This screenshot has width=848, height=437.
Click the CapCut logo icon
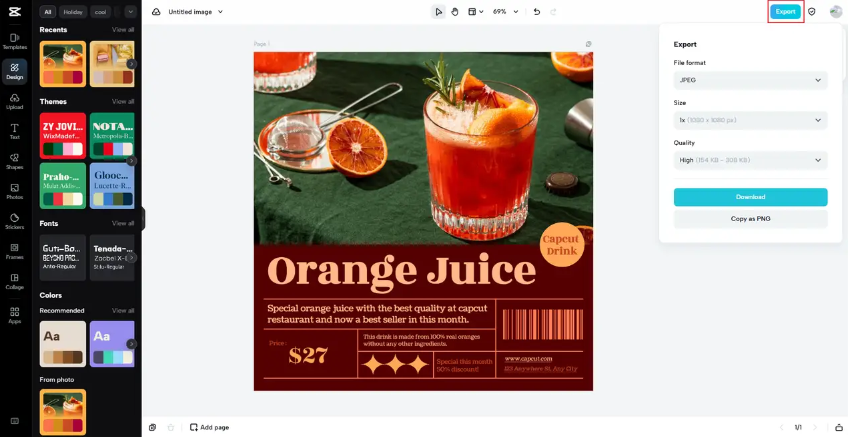click(15, 11)
